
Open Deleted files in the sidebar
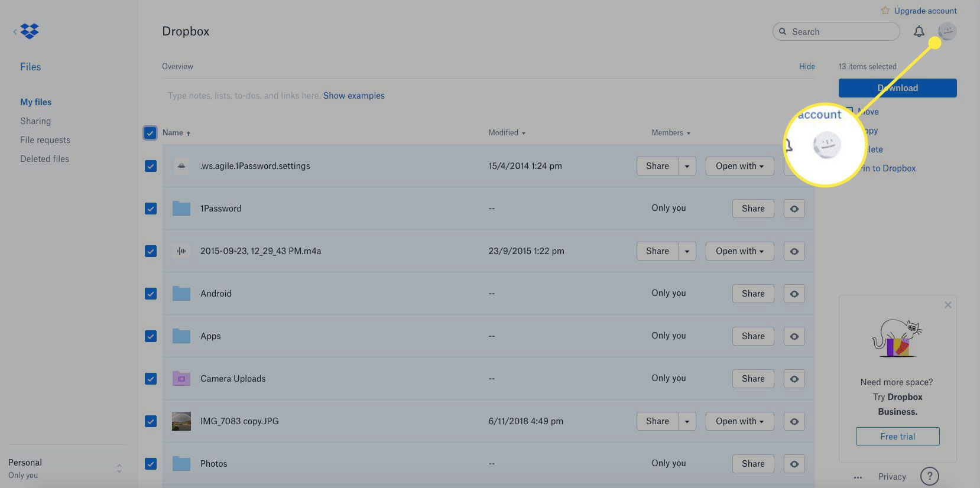click(x=44, y=159)
